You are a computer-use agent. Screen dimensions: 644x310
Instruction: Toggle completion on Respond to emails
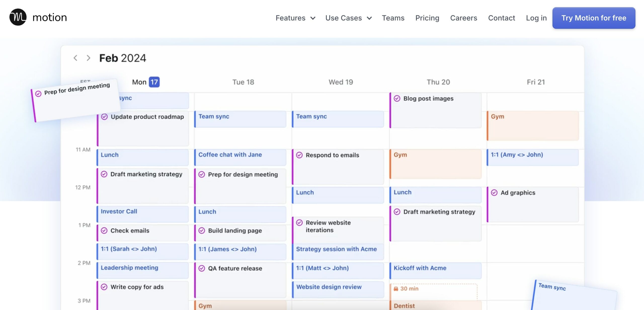pyautogui.click(x=299, y=155)
